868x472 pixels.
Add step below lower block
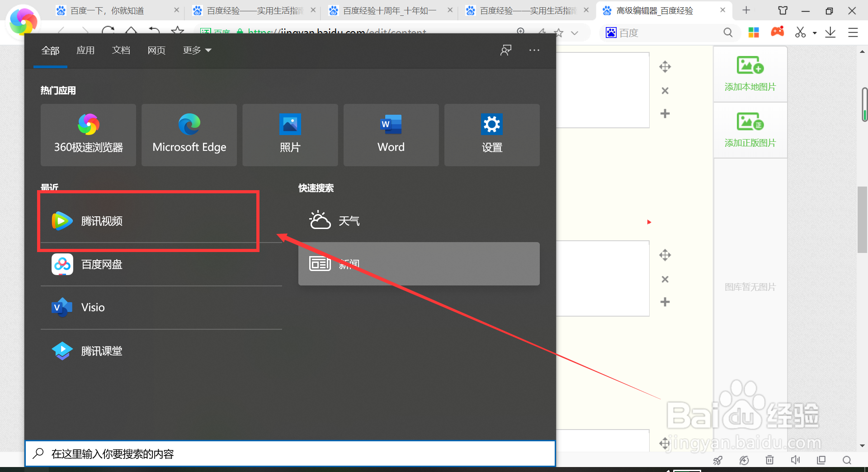tap(665, 302)
